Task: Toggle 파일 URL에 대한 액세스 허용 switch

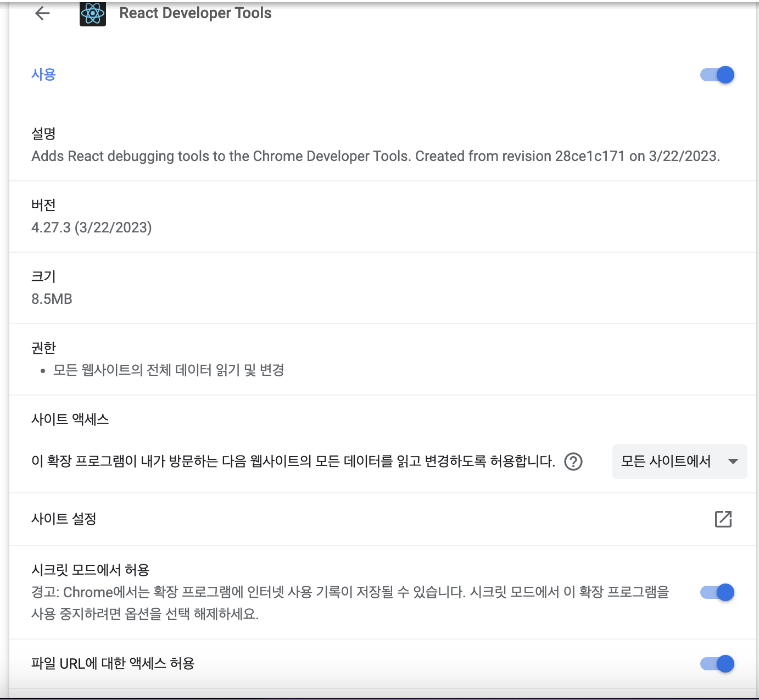Action: (x=717, y=664)
